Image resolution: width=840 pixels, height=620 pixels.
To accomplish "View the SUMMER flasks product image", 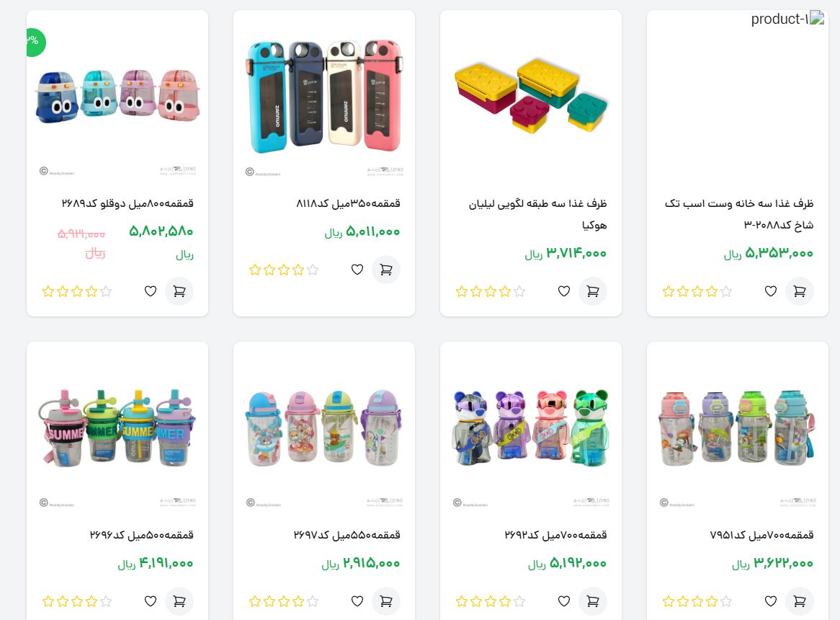I will [x=117, y=428].
